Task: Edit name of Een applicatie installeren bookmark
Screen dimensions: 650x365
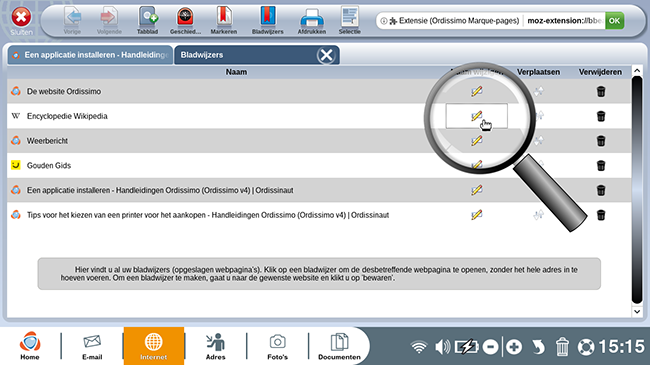Action: click(x=477, y=190)
